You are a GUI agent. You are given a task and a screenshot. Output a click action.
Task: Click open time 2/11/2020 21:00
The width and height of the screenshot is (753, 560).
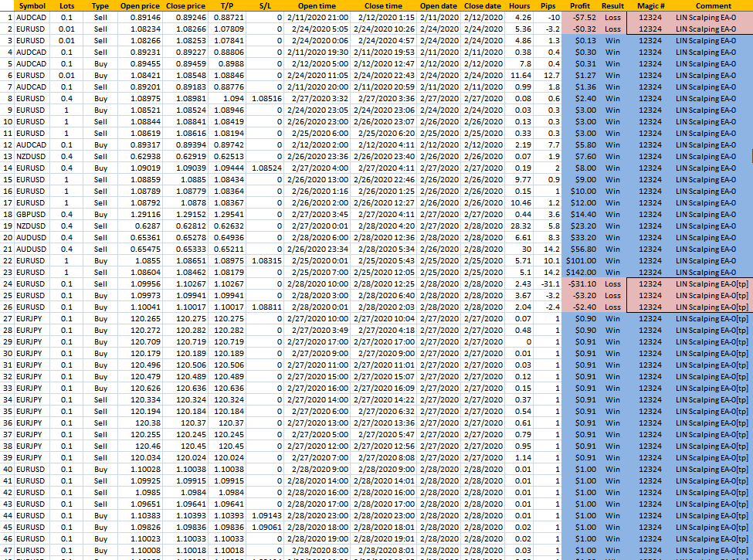[x=317, y=17]
